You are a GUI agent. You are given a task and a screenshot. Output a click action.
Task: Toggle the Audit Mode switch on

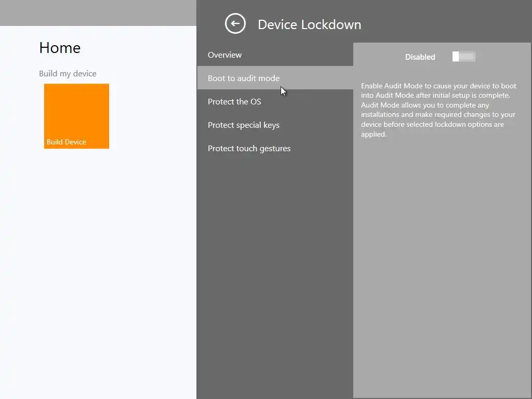[463, 57]
